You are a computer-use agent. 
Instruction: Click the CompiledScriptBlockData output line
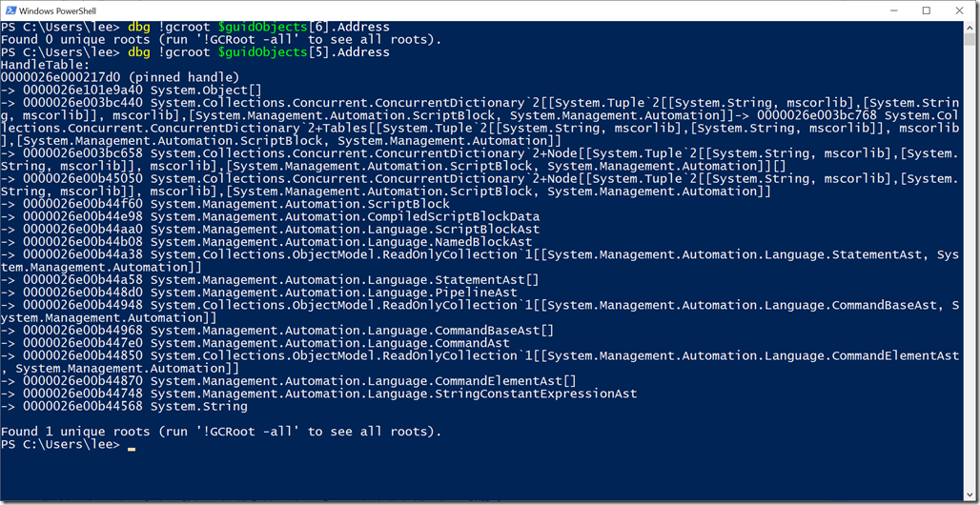[270, 217]
